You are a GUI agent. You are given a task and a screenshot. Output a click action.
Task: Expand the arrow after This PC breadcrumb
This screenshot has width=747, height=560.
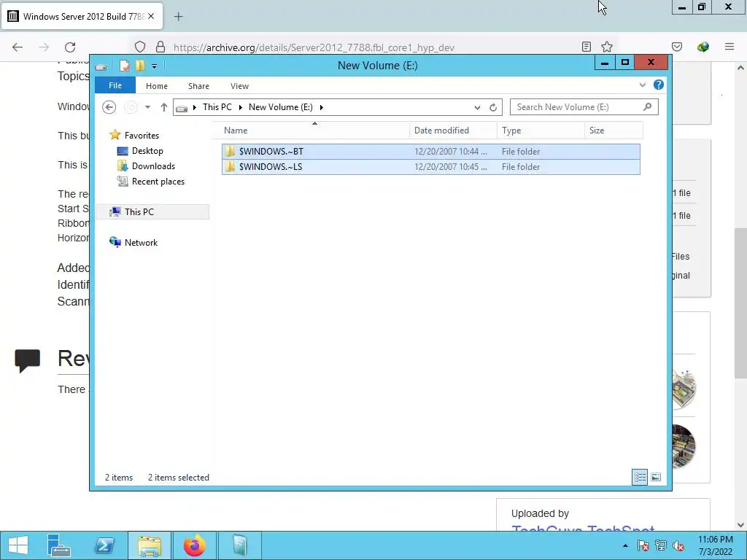pos(240,107)
